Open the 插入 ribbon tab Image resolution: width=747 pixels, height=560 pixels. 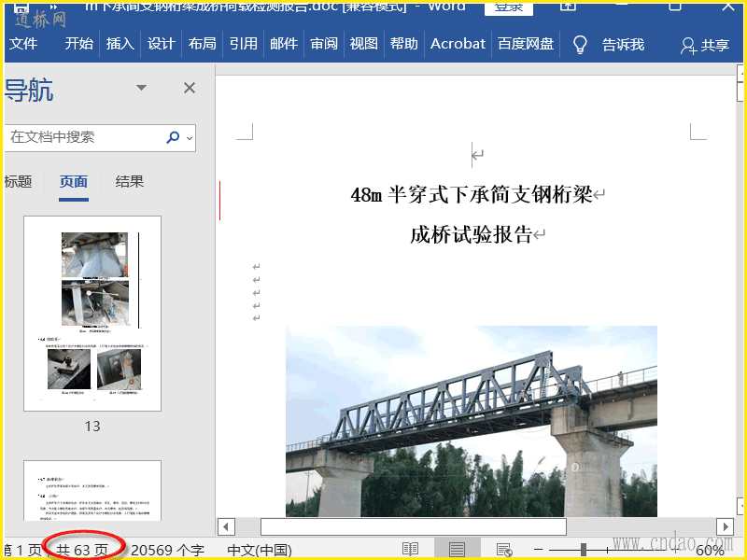[120, 44]
